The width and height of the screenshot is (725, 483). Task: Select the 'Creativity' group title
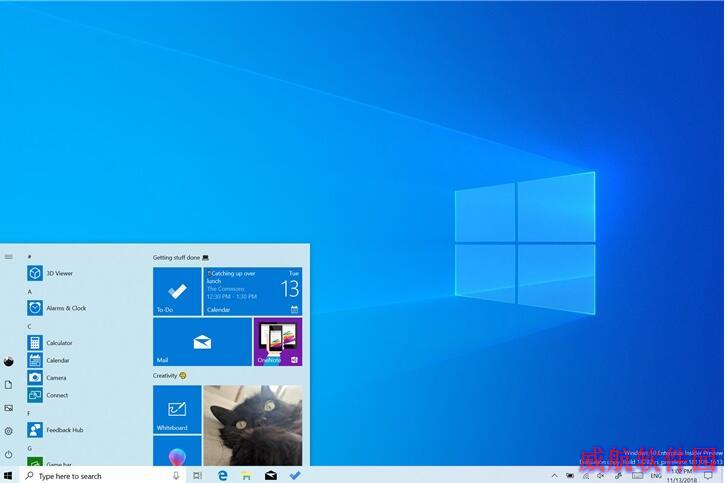pos(165,376)
